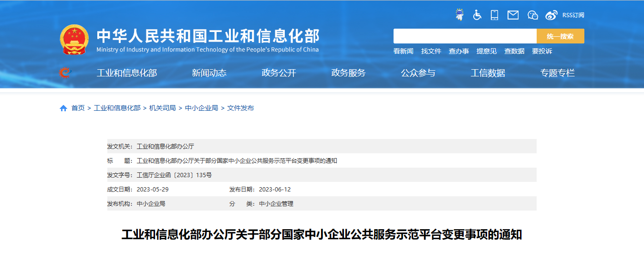Open the 专题专栏 navigation item

point(557,73)
